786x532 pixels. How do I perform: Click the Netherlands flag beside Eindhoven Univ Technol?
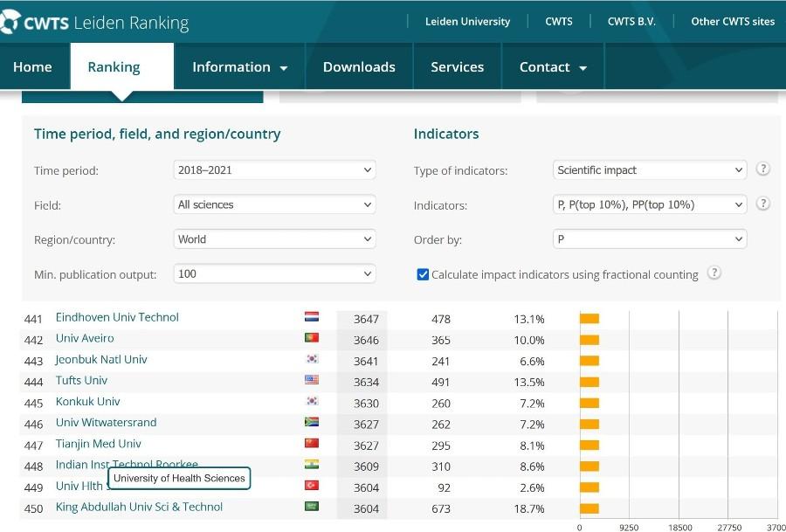click(x=311, y=317)
